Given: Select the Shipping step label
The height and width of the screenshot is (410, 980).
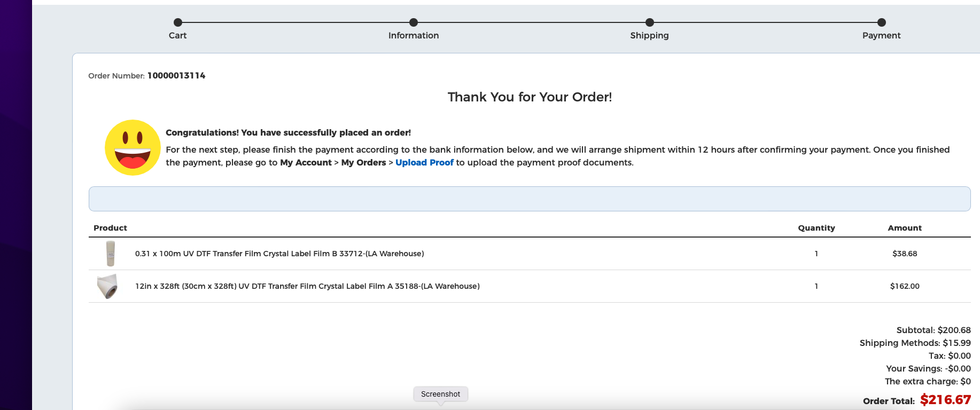Looking at the screenshot, I should point(649,35).
